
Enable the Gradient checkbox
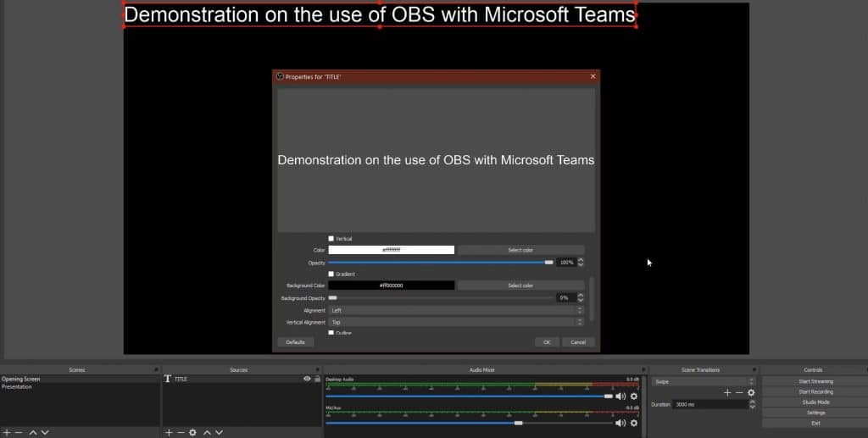tap(331, 274)
